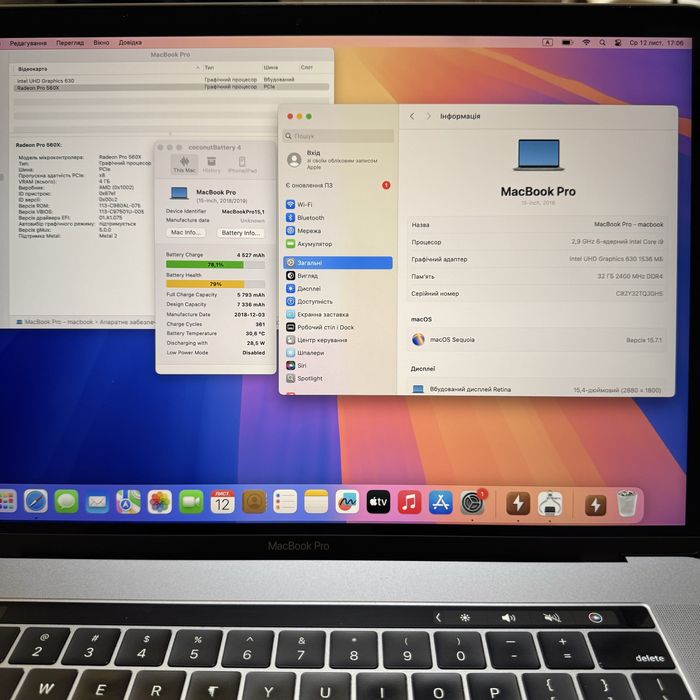
Task: Select Робочий стіл і Dock in sidebar
Action: (x=338, y=327)
